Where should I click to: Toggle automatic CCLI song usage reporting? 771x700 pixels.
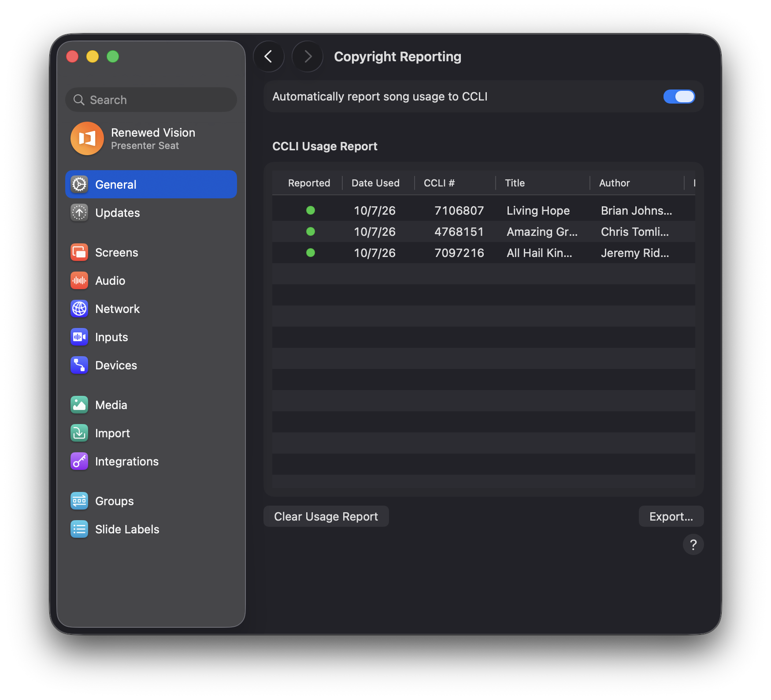679,97
